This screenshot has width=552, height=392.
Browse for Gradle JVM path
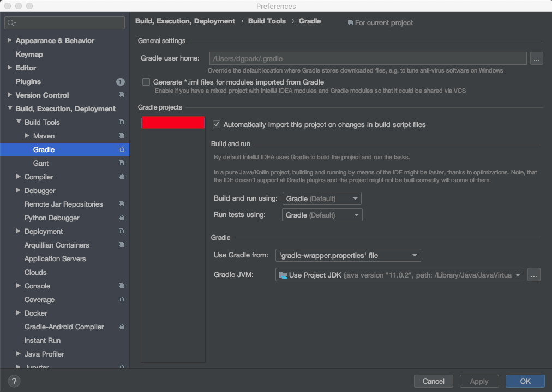tap(534, 275)
